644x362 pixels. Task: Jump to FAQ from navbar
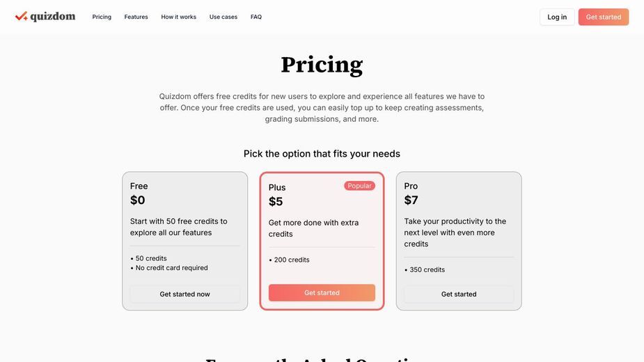coord(256,17)
